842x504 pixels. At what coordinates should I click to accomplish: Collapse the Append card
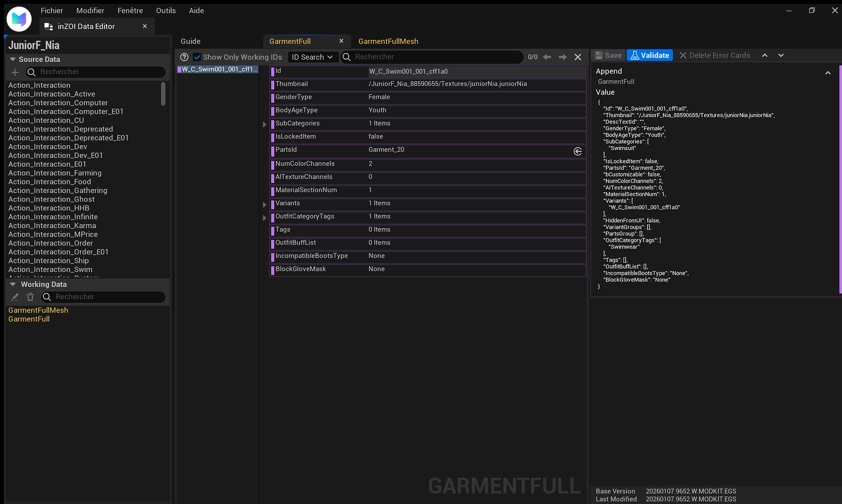[x=828, y=72]
